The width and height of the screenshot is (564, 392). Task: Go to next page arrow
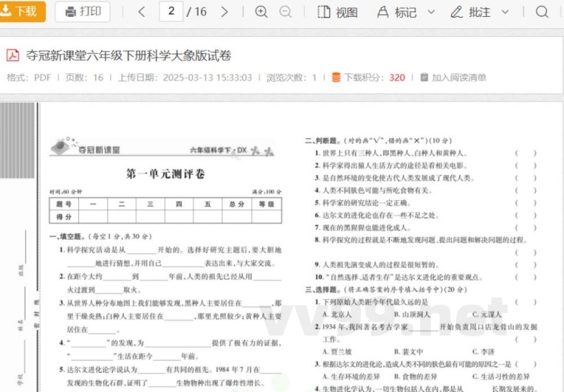(224, 12)
